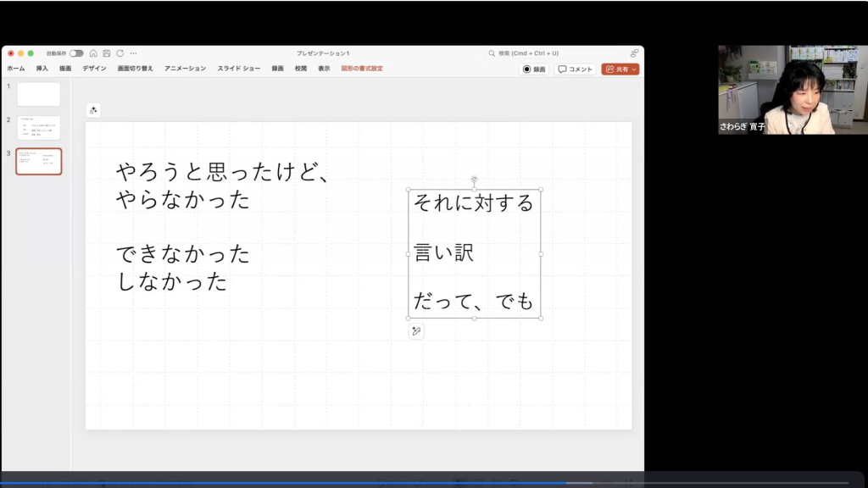
Task: Click the text やろうと思ったけど、
Action: tap(223, 172)
